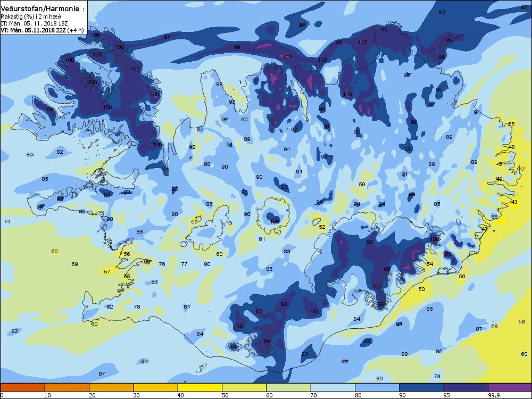This screenshot has height=399, width=532.
Task: Select the 69 humidity value off the southwest coast
Action: pos(74,264)
